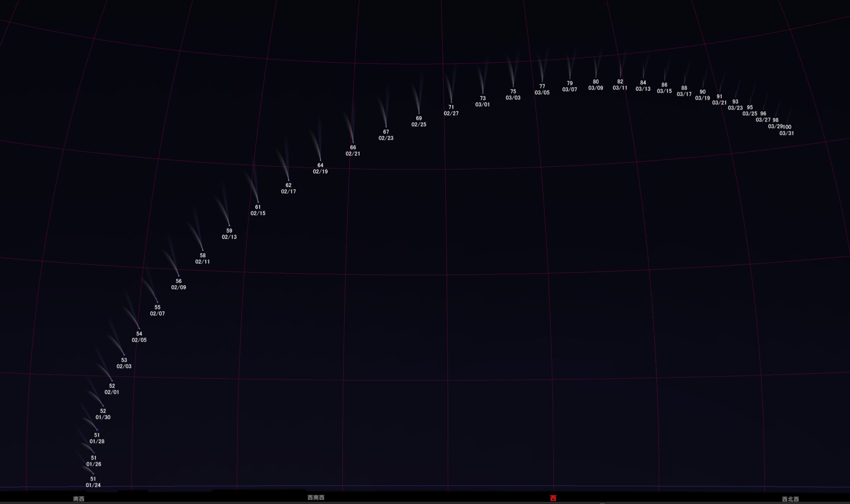
Task: Select the comet above the 02/27 label
Action: coord(451,102)
